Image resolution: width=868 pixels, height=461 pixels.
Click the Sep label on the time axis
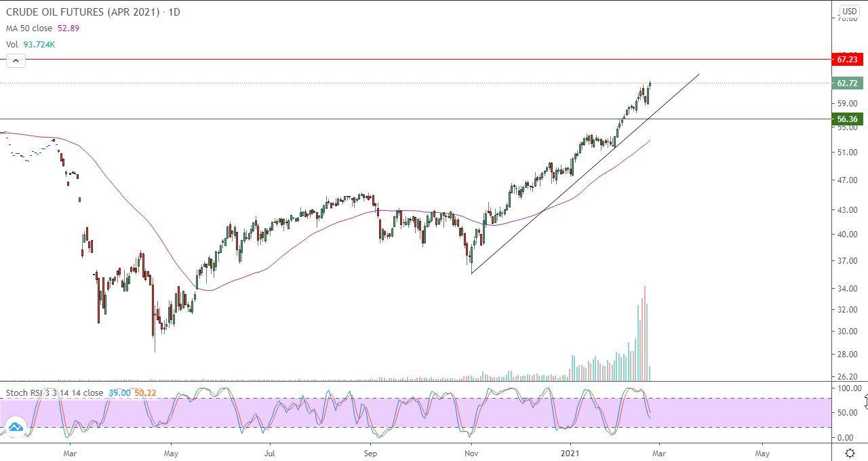pos(370,452)
